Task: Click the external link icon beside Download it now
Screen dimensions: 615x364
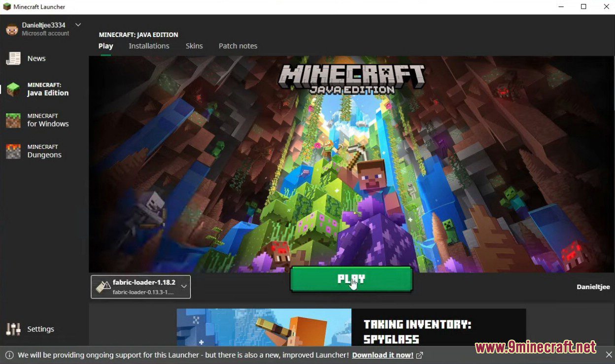Action: 420,355
